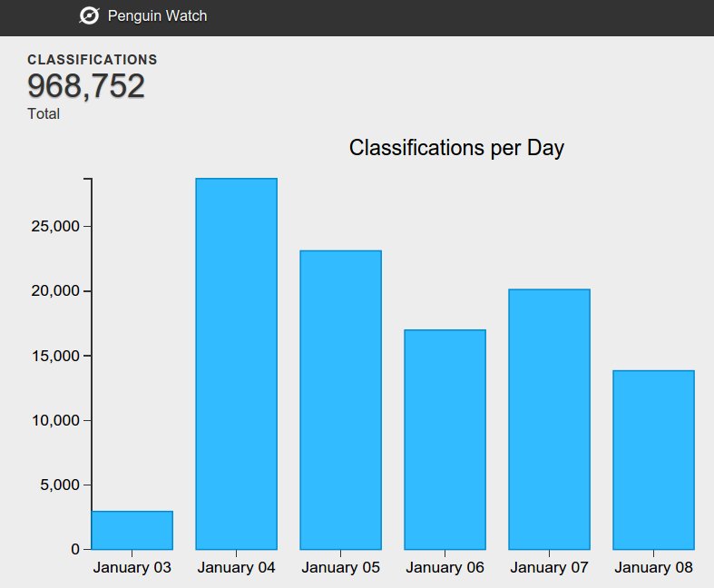This screenshot has width=714, height=588.
Task: Click the January 06 bar
Action: click(x=445, y=439)
